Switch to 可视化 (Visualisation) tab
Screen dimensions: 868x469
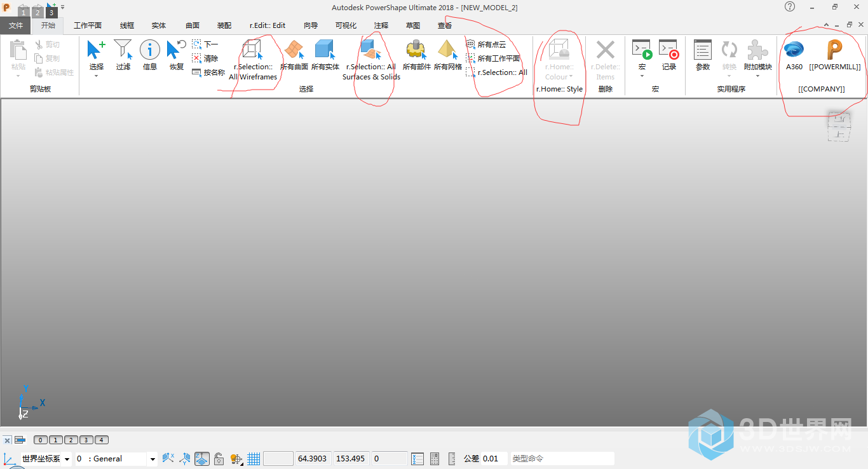coord(346,25)
